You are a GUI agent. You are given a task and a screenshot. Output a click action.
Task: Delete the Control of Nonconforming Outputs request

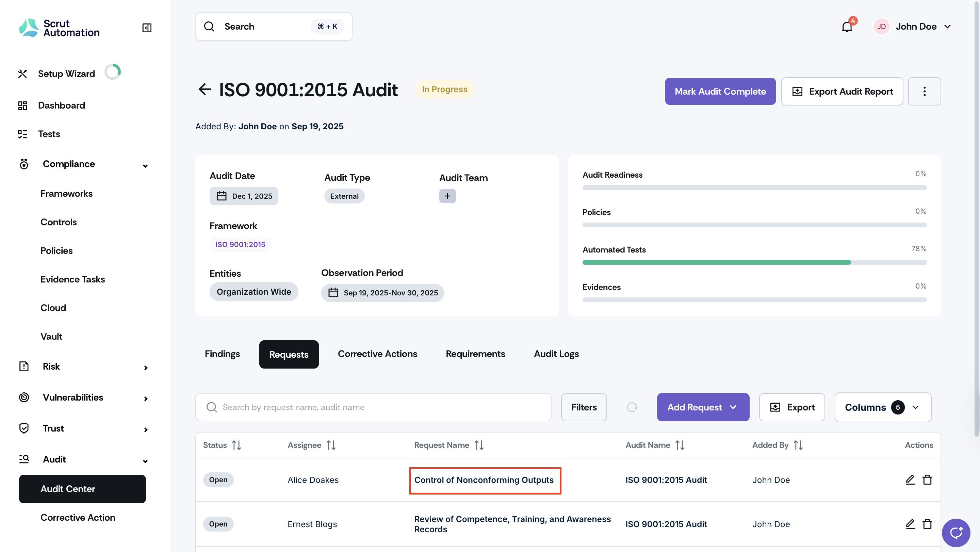(x=928, y=480)
